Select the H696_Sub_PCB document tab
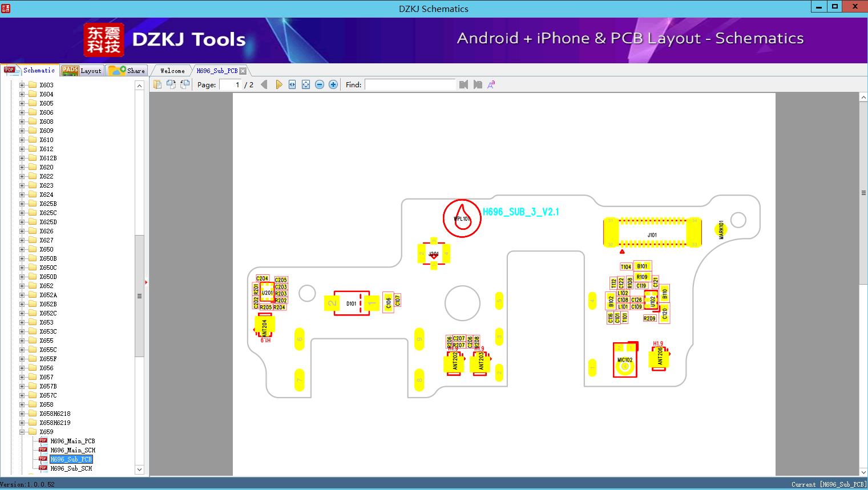The image size is (868, 490). pyautogui.click(x=217, y=71)
